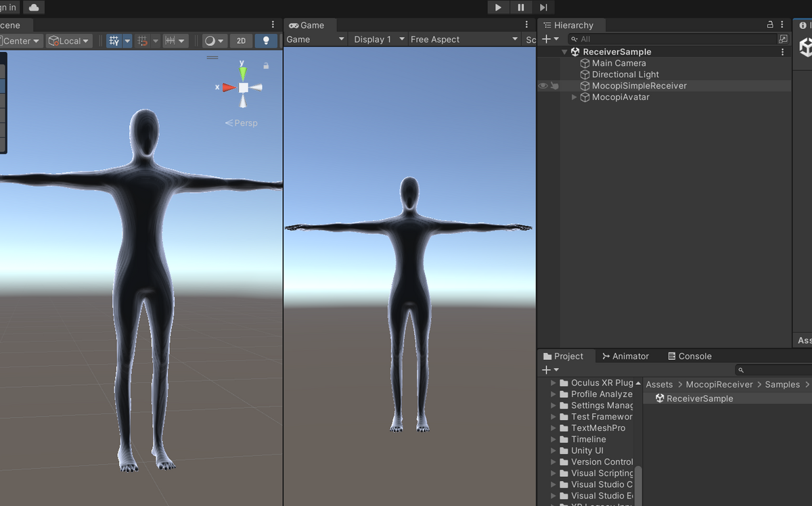Open the Game view mode dropdown

[315, 39]
